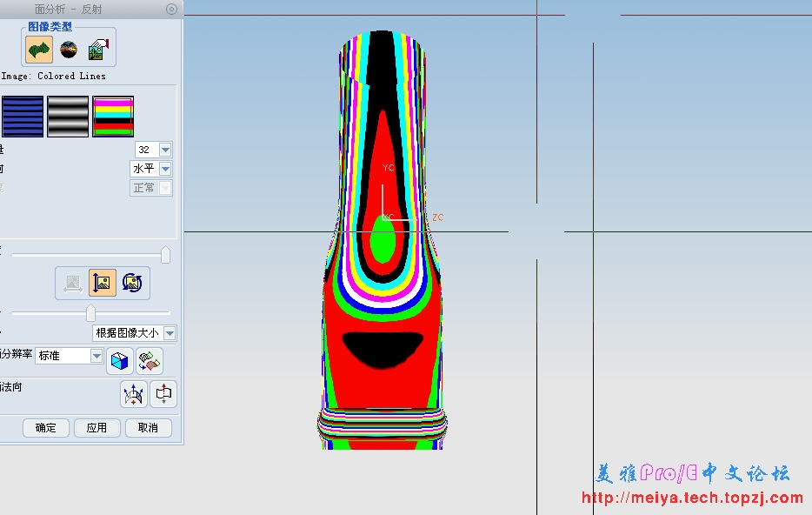Click the specify interior normal direction icon
This screenshot has width=812, height=515.
click(134, 394)
